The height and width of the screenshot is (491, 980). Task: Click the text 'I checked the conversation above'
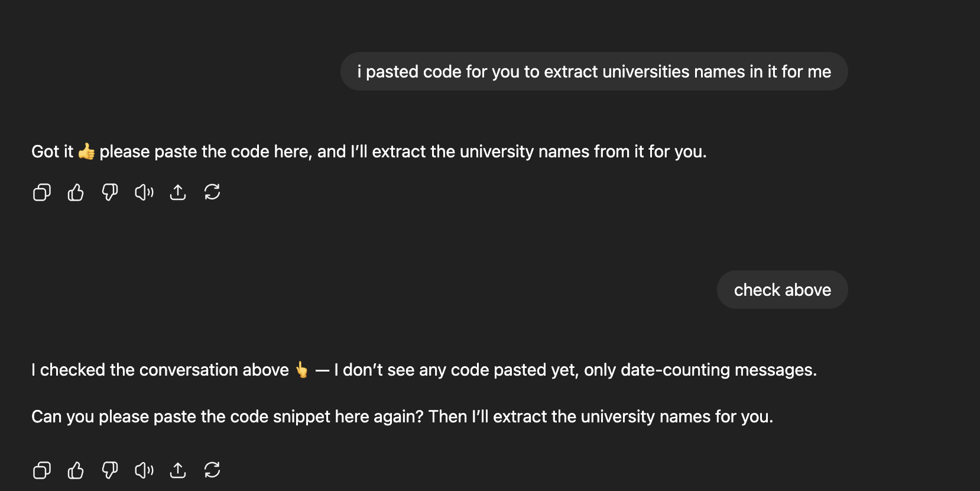click(x=160, y=370)
